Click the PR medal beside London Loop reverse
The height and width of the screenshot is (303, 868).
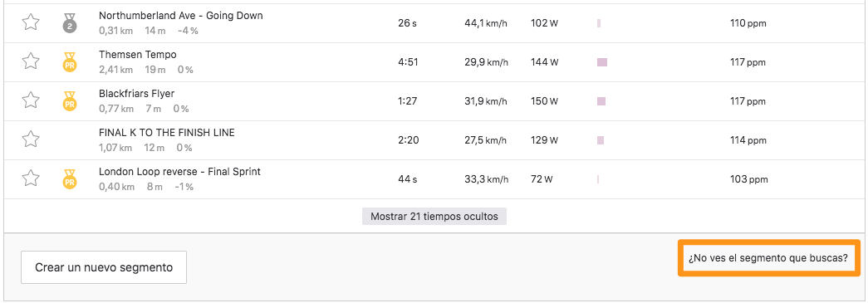(70, 179)
